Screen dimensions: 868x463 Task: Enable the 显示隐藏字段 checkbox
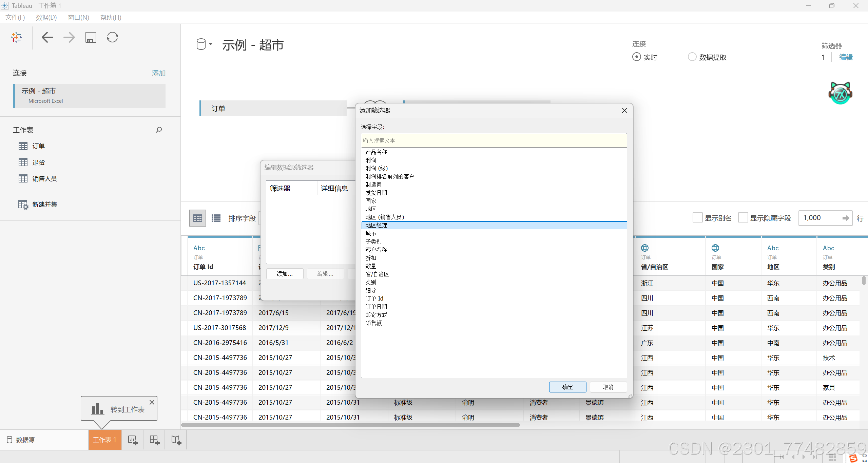[743, 218]
